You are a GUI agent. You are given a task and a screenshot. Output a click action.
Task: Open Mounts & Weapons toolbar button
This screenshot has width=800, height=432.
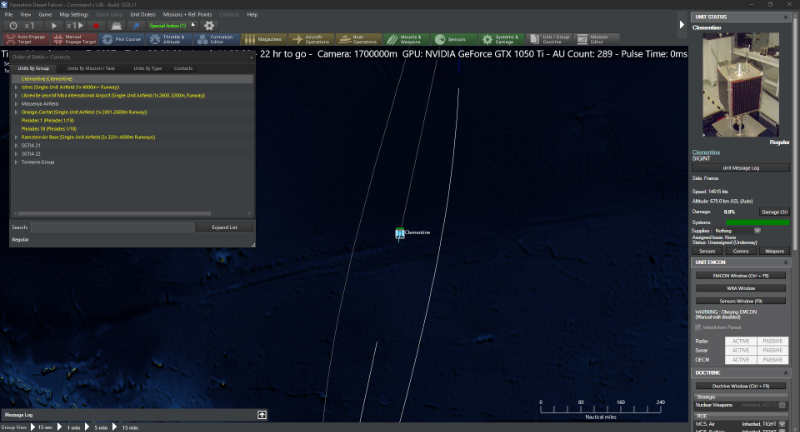coord(406,39)
